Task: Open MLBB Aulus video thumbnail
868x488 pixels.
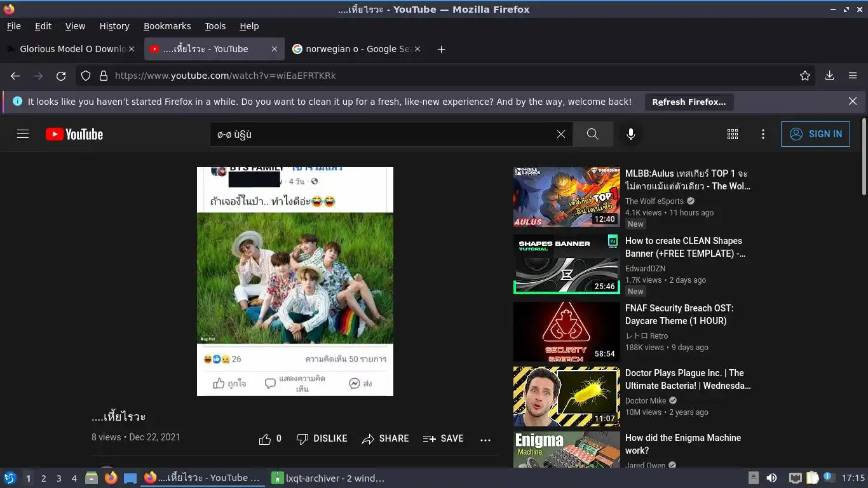Action: pos(566,197)
